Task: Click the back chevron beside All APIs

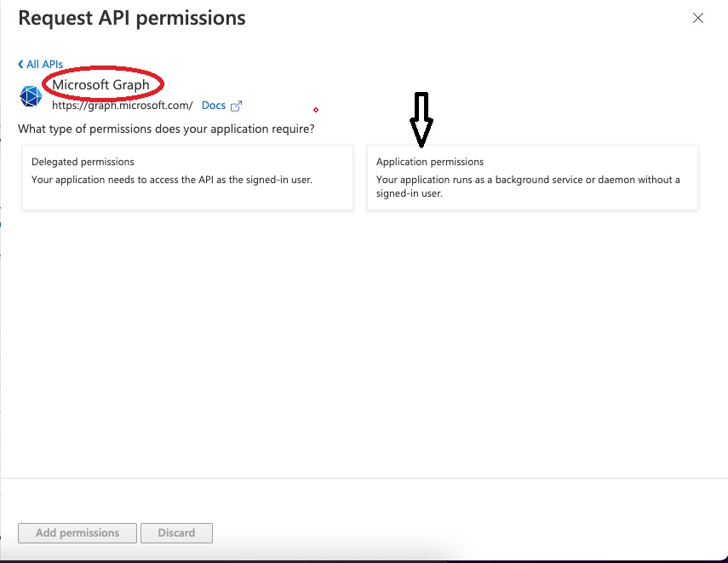Action: coord(20,64)
